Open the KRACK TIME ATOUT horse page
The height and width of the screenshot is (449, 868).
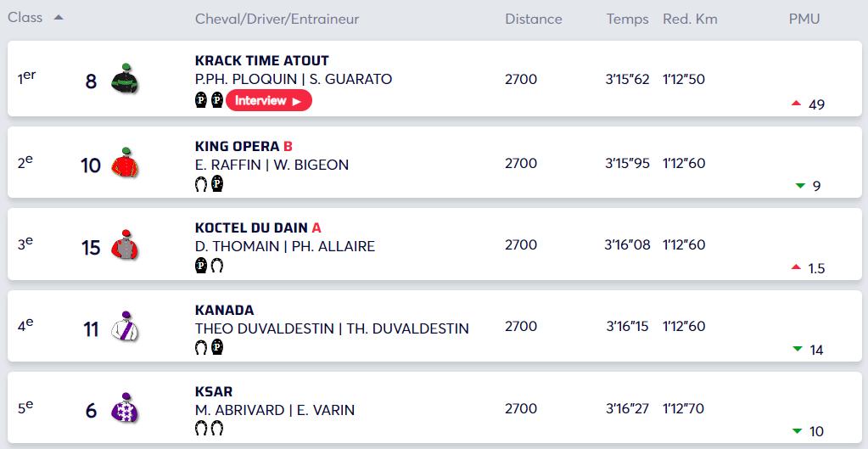tap(262, 61)
